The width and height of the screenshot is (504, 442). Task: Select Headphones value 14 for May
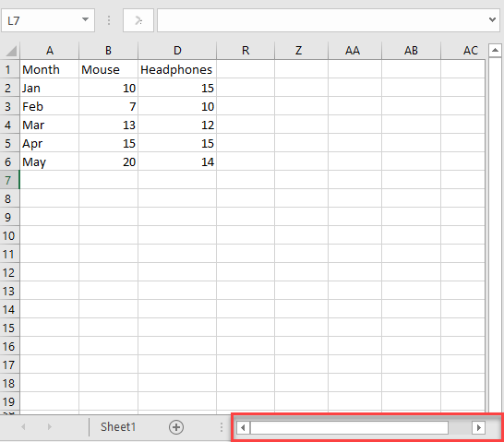[x=177, y=161]
